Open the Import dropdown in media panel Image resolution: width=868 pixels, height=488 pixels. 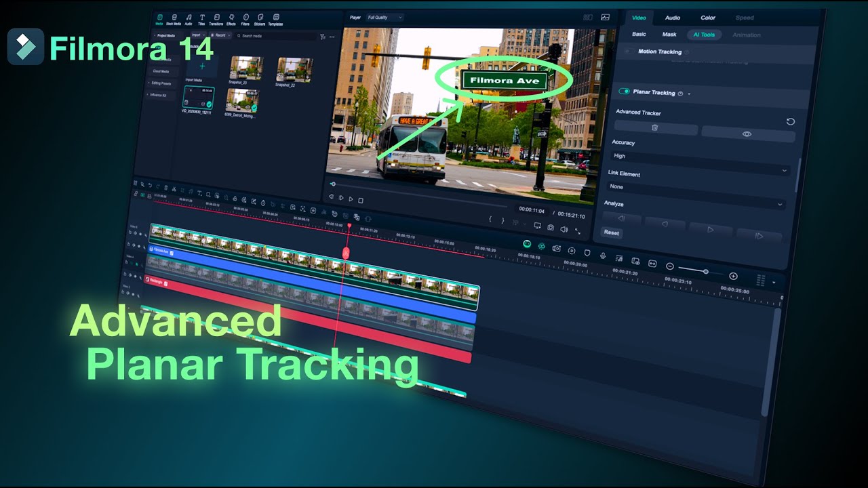pos(198,35)
